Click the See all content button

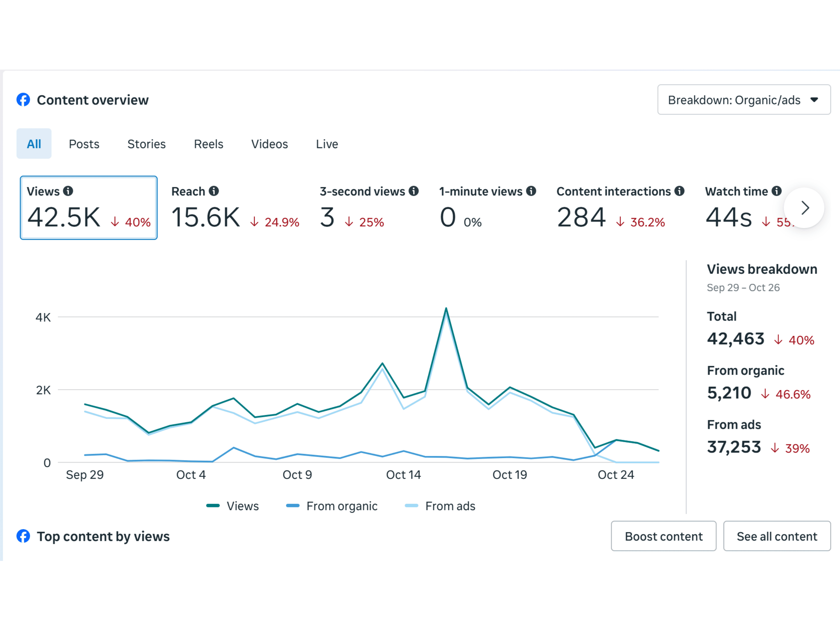777,536
